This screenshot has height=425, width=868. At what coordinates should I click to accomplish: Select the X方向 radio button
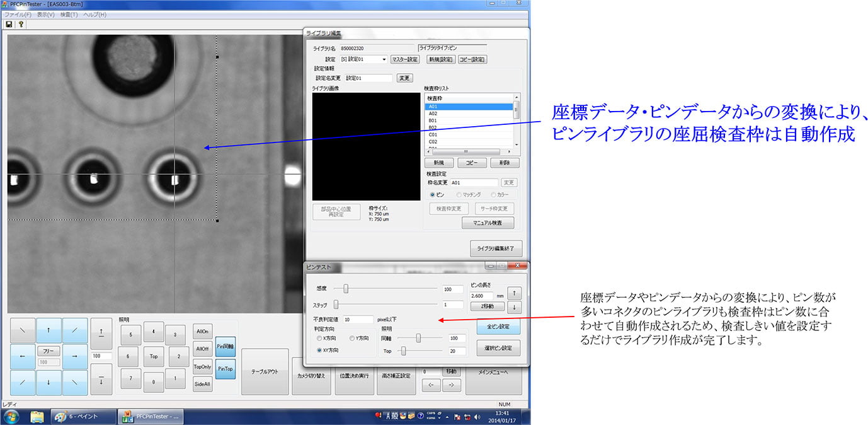tap(320, 338)
